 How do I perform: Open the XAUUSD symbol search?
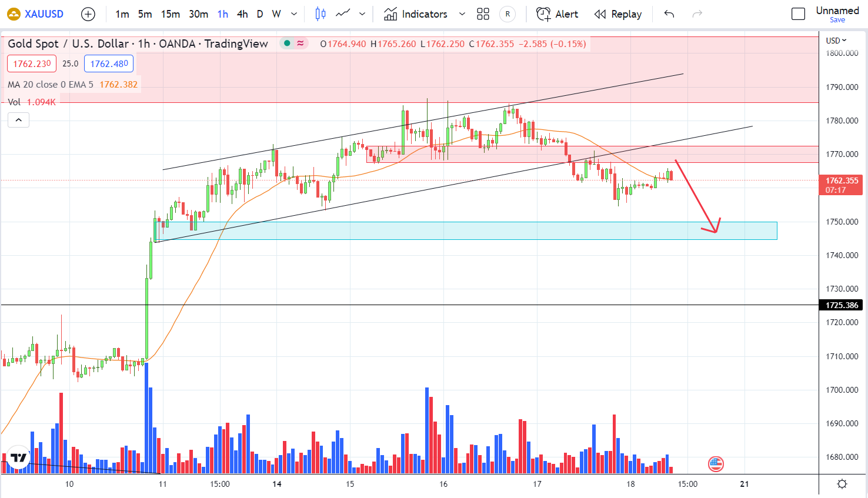(x=35, y=14)
